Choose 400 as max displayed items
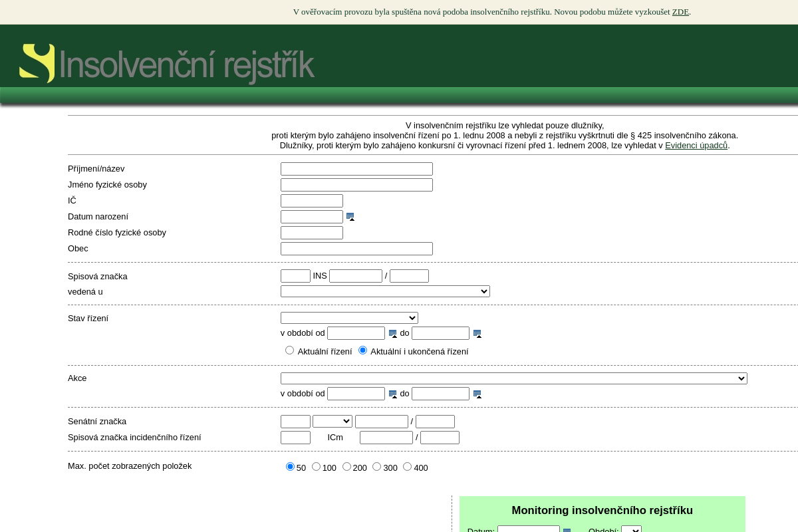798x532 pixels. point(407,467)
